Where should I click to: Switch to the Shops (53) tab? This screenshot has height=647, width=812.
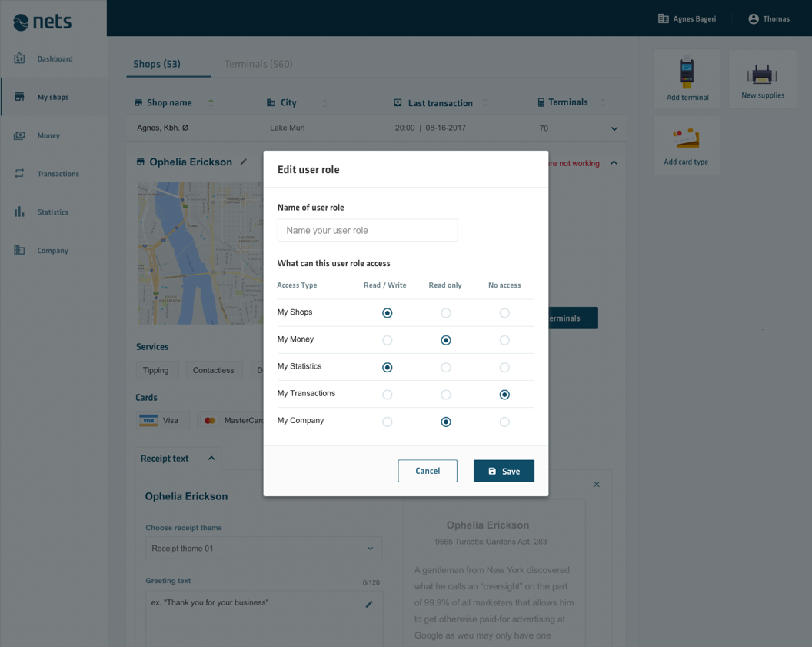[157, 64]
